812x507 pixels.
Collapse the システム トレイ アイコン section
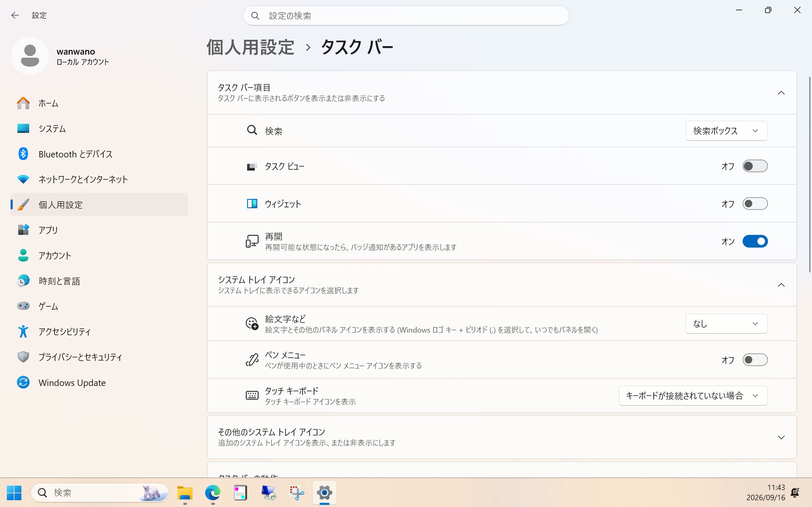781,285
